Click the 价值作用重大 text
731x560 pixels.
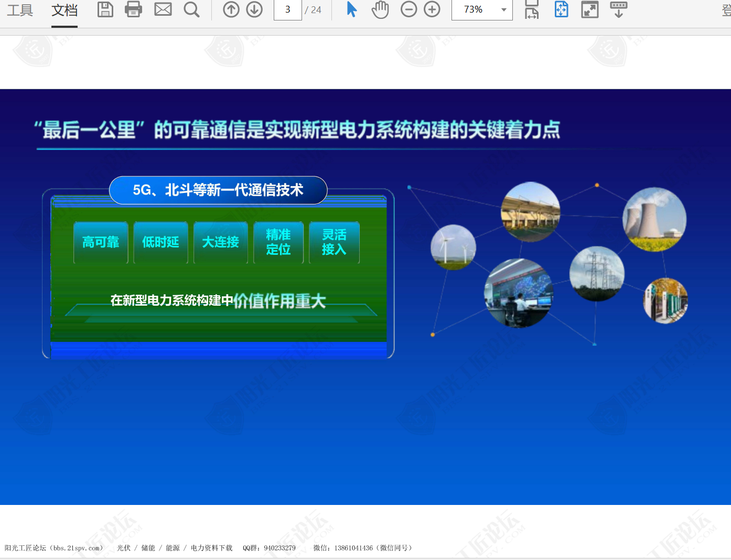279,301
